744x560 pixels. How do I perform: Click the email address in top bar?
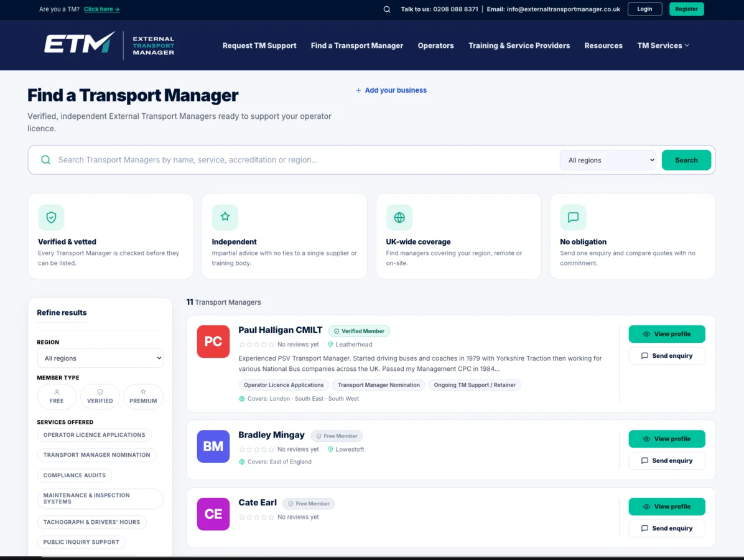click(563, 9)
